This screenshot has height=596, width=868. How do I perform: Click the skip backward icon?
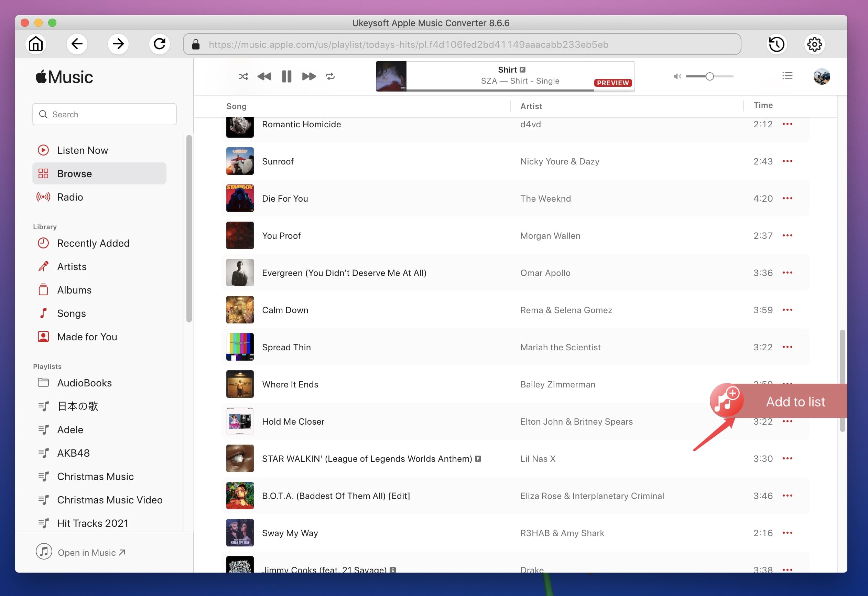(265, 76)
